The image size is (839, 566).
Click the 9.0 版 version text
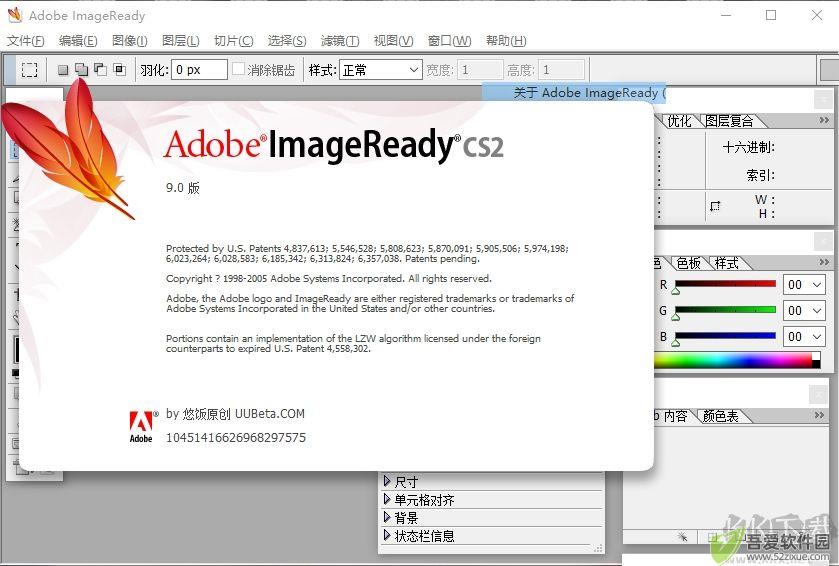click(x=182, y=188)
